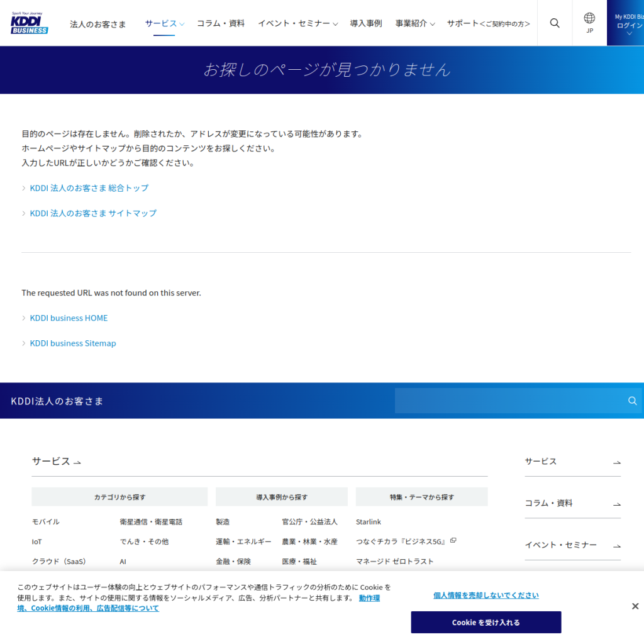Close the cookie banner with X
The width and height of the screenshot is (644, 644).
pyautogui.click(x=635, y=606)
